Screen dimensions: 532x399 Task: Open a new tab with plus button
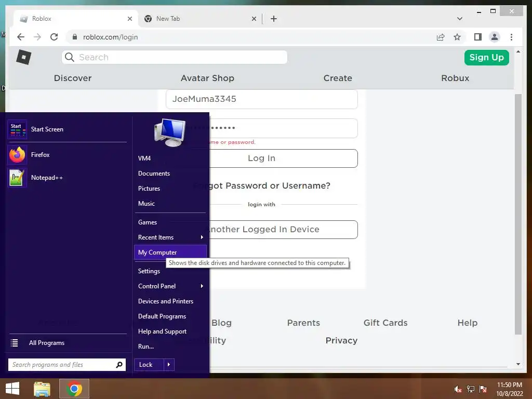tap(274, 19)
